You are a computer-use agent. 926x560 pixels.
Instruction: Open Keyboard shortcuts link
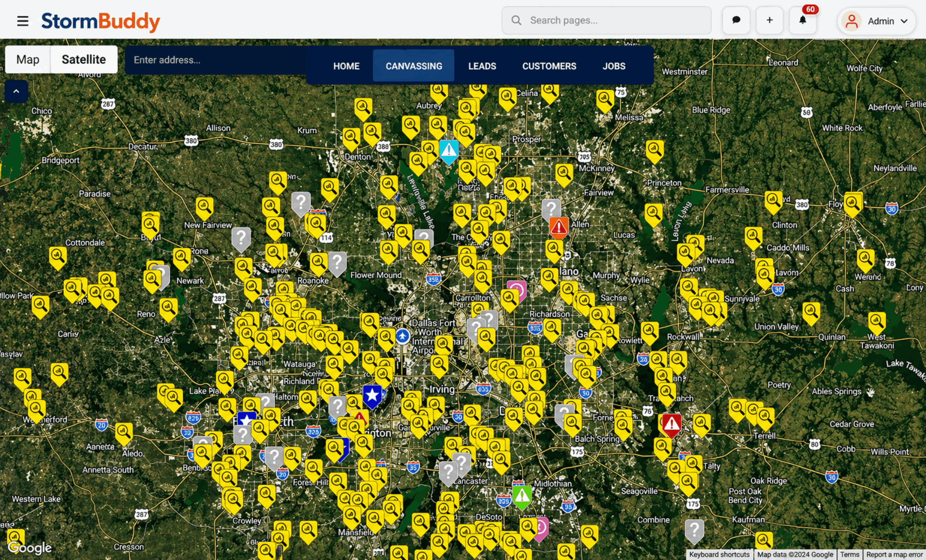719,555
